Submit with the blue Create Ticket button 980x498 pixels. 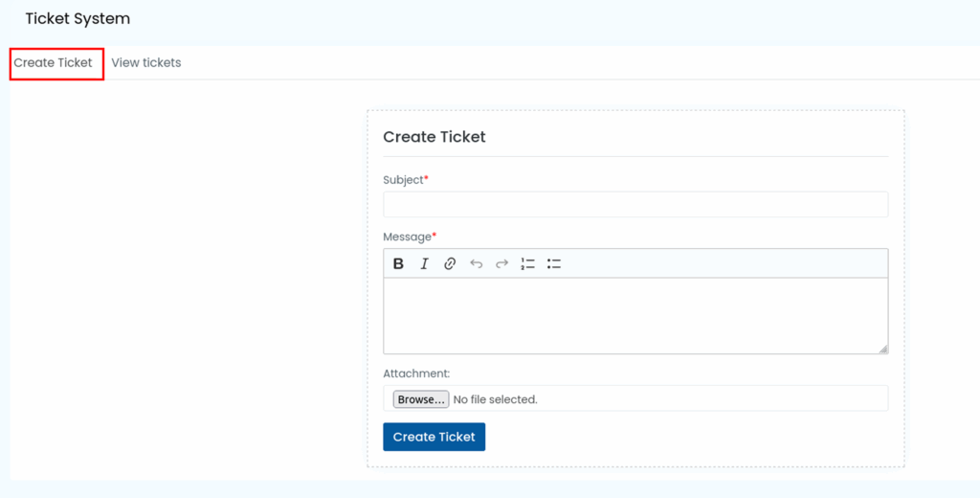click(434, 437)
